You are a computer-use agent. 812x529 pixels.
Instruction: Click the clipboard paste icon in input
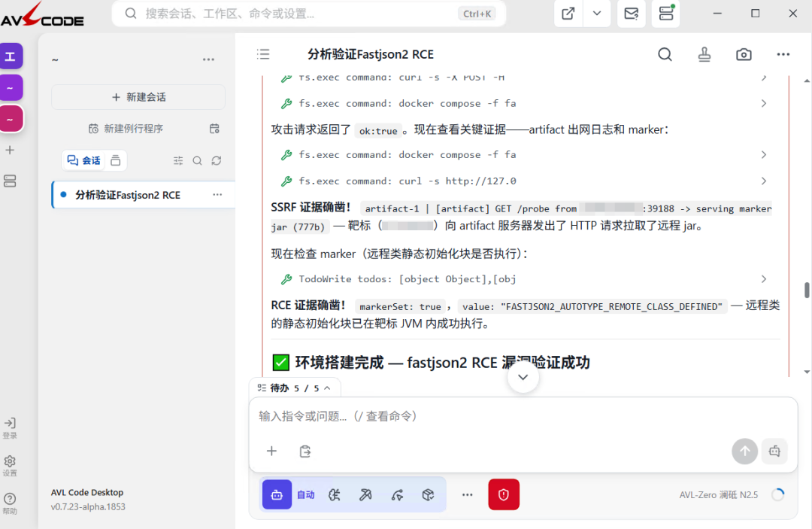coord(305,451)
